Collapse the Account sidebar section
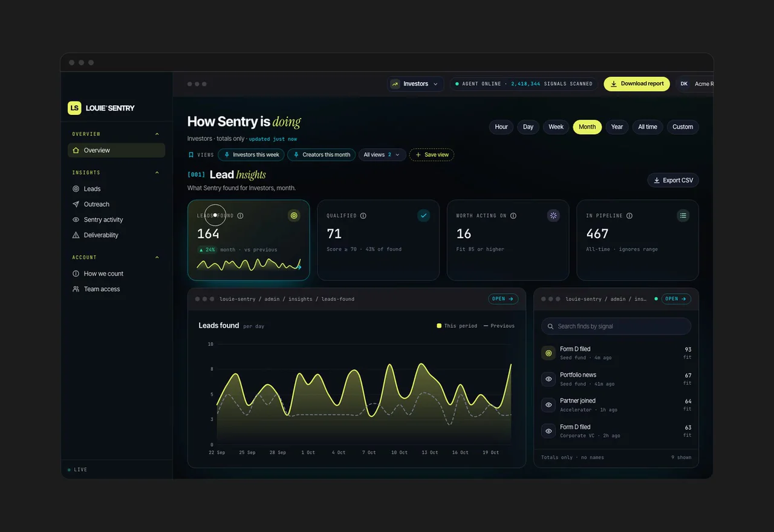This screenshot has height=532, width=774. point(157,258)
